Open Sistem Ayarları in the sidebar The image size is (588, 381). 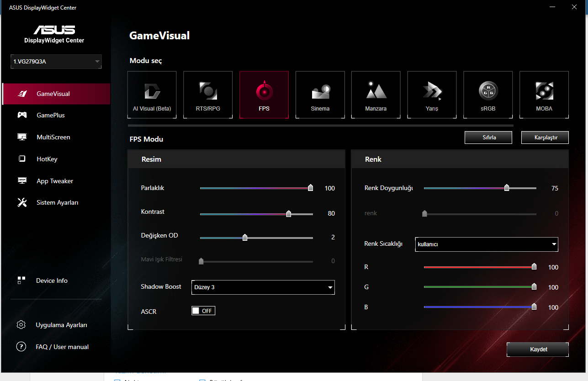56,202
